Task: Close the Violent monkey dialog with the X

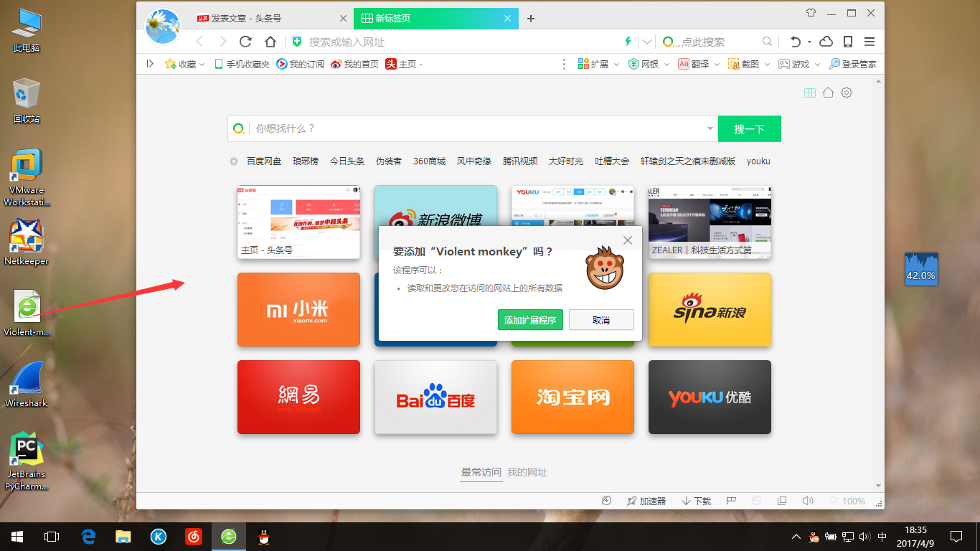Action: point(628,240)
